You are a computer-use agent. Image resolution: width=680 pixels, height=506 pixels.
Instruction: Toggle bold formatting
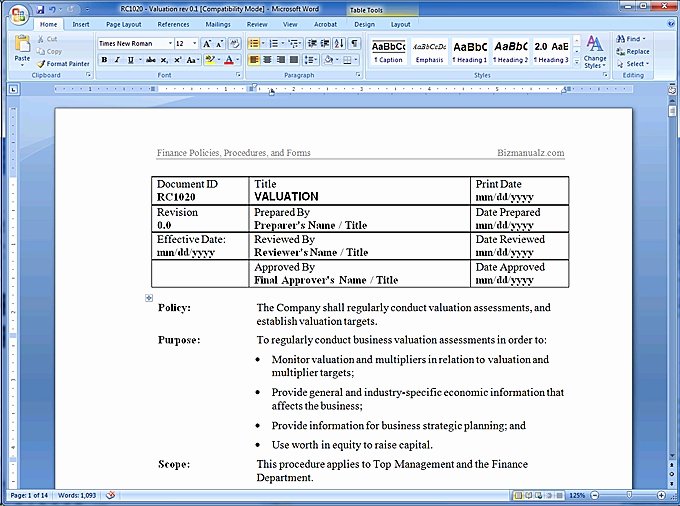click(x=104, y=60)
